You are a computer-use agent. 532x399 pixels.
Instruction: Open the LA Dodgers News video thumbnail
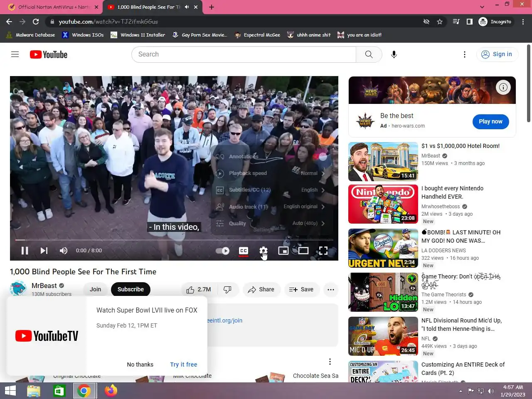pos(383,248)
